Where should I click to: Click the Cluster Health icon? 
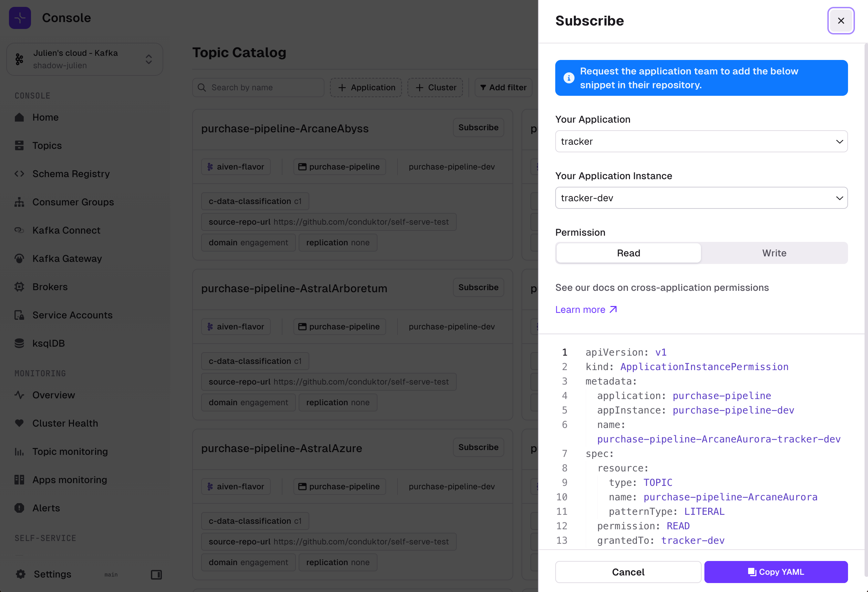(19, 423)
